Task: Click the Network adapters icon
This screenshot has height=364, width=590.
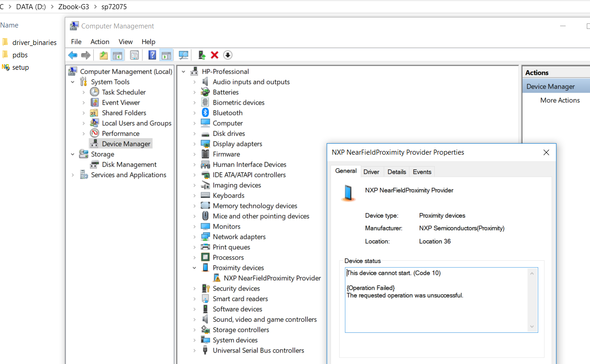Action: point(205,237)
